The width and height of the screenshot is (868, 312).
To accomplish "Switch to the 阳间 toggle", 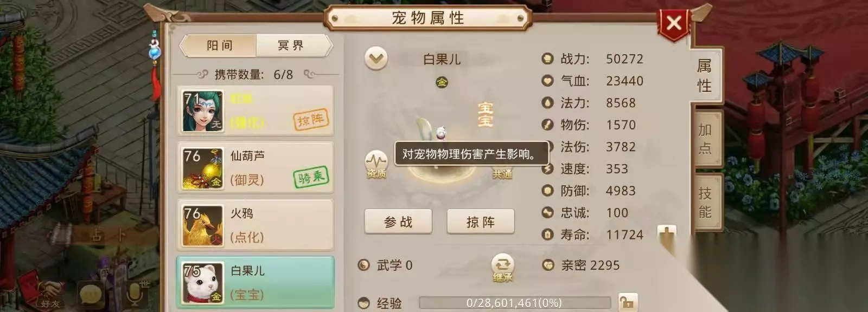I will point(218,45).
